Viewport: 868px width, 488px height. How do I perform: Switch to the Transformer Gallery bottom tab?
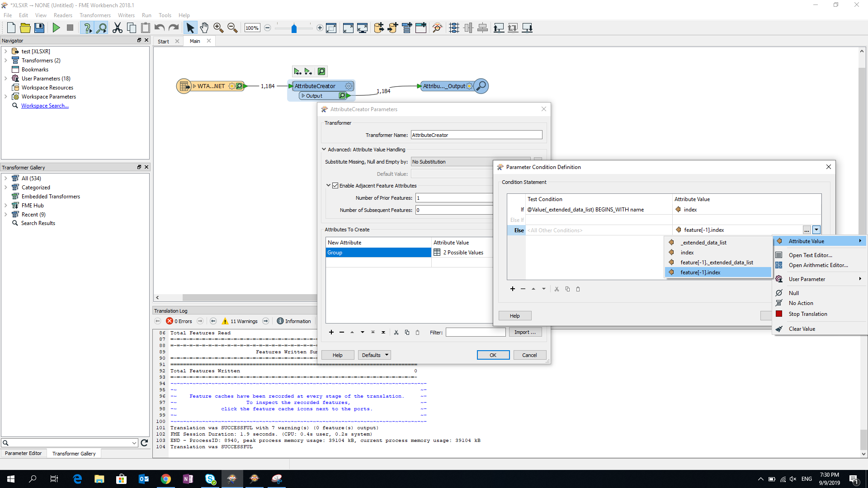tap(74, 454)
